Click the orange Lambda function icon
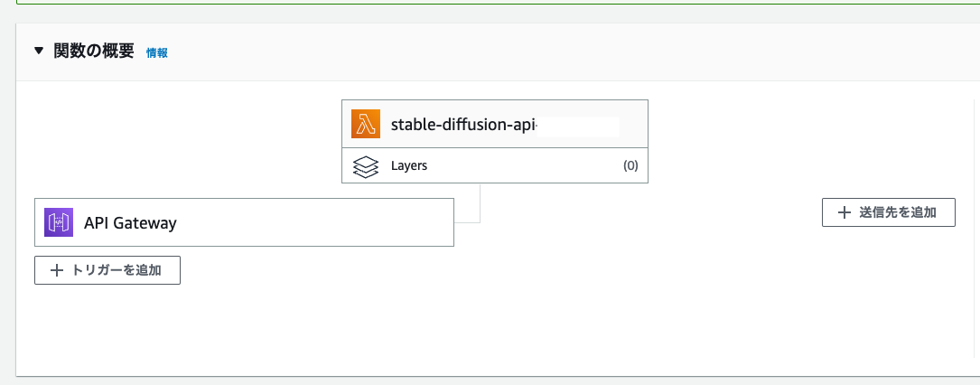The image size is (980, 385). click(366, 124)
